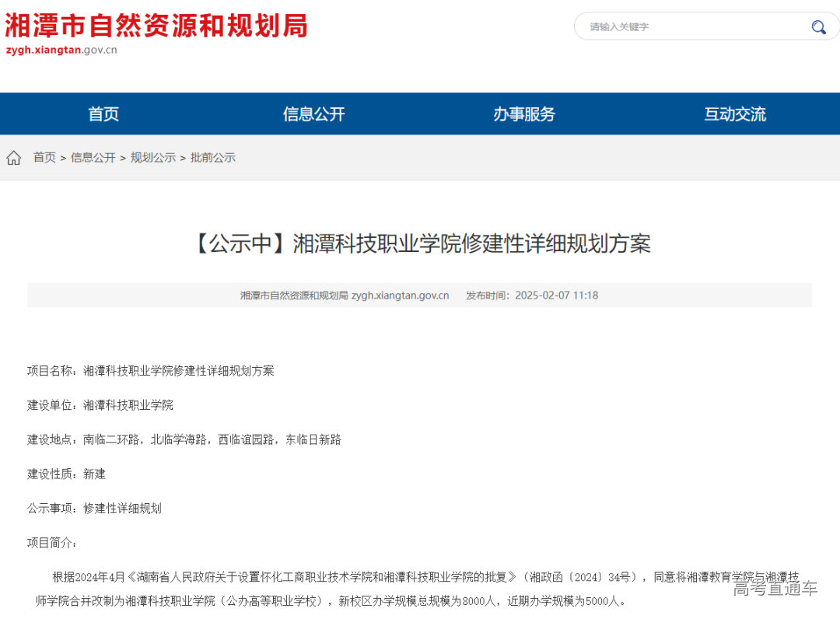The image size is (840, 619).
Task: Open the 信息公开 navigation menu item
Action: click(x=313, y=114)
